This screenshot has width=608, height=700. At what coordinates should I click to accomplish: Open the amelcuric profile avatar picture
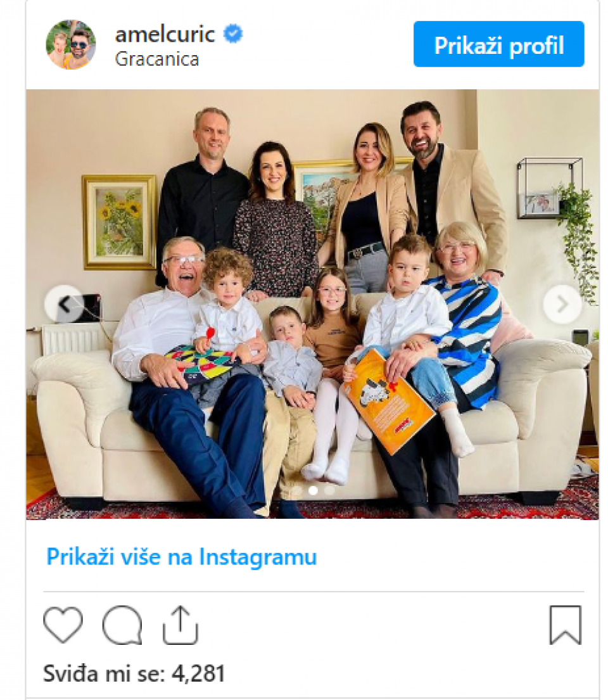(71, 44)
